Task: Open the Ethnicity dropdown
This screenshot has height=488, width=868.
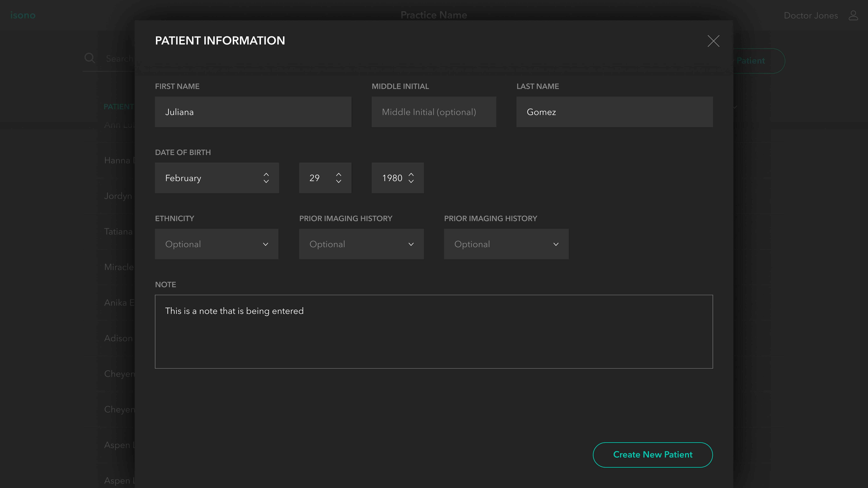Action: [x=216, y=244]
